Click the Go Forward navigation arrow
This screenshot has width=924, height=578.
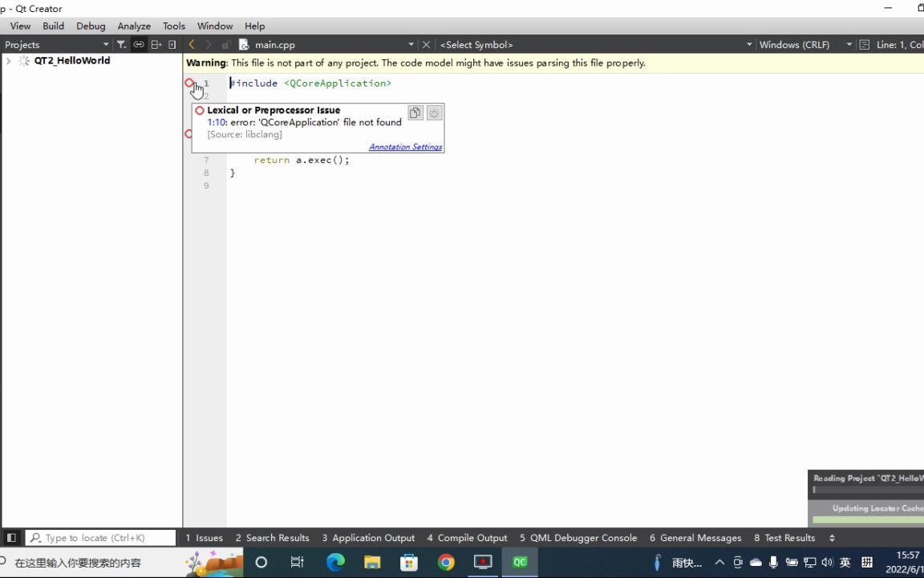click(x=209, y=44)
